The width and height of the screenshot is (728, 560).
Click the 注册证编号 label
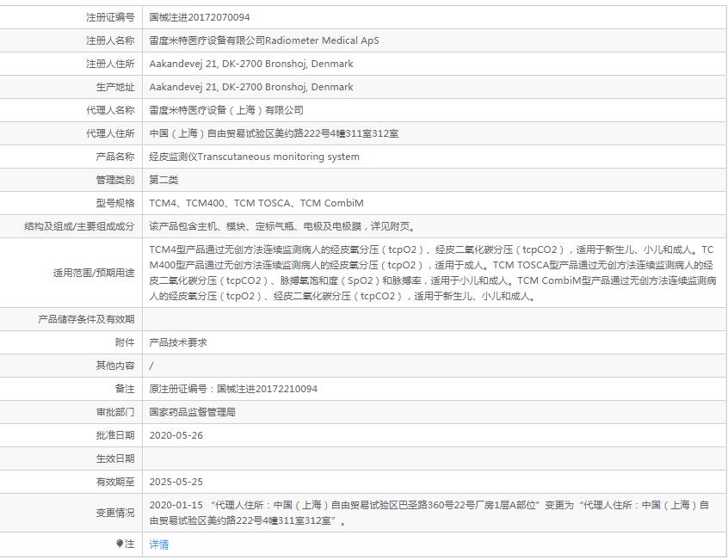[110, 17]
